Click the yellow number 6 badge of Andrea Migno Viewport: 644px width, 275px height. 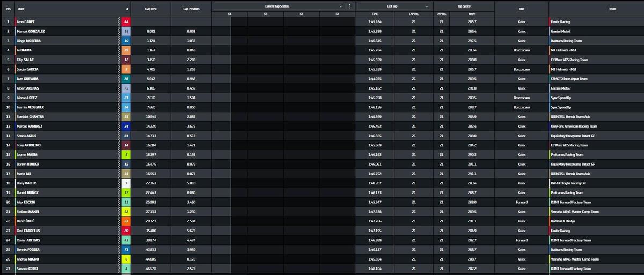coord(126,259)
